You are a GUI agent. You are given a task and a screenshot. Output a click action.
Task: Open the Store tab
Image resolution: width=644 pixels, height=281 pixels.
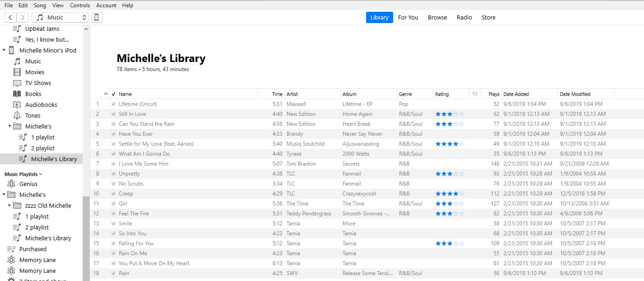pyautogui.click(x=489, y=17)
